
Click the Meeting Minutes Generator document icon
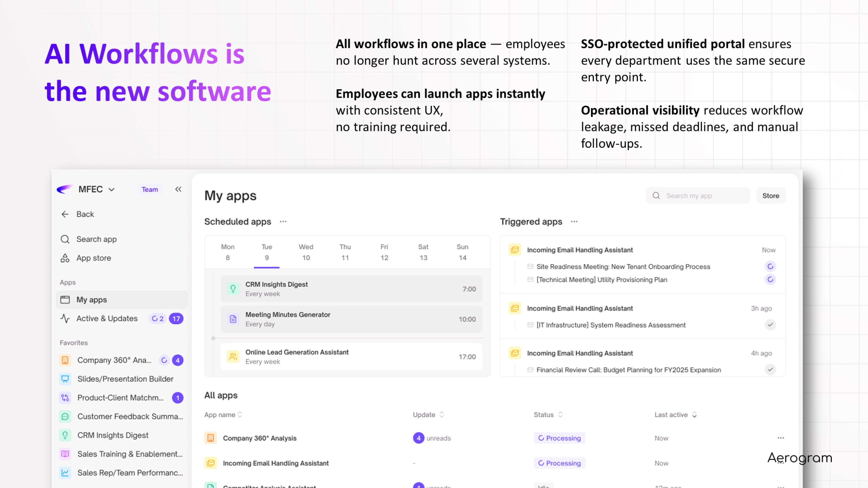[233, 319]
